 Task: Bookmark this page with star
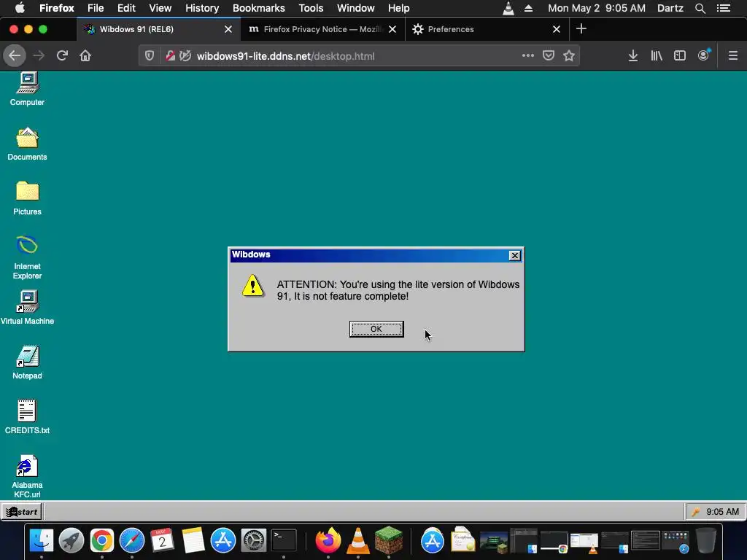pos(569,55)
